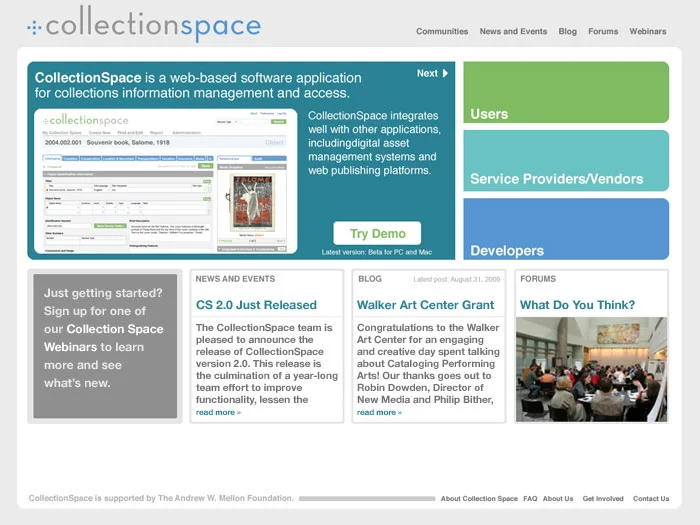Open the Walker Art Center Grant headline
The width and height of the screenshot is (700, 525).
tap(425, 305)
